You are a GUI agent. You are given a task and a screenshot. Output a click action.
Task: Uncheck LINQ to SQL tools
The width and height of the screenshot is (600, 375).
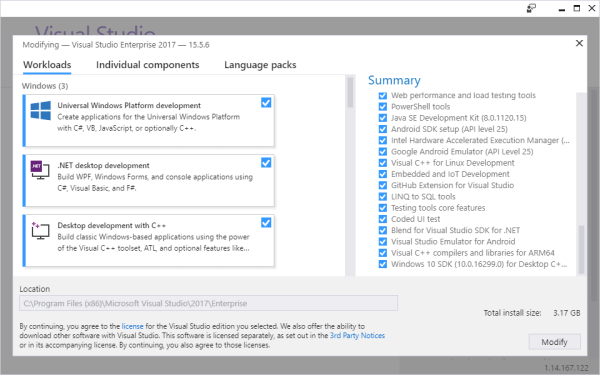click(x=383, y=197)
